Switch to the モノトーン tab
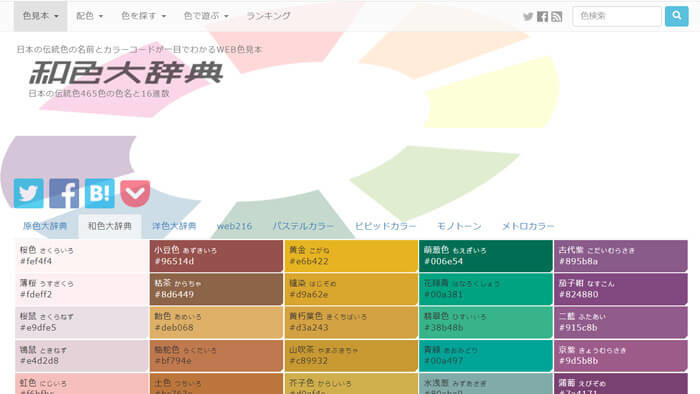700x394 pixels. pos(459,226)
